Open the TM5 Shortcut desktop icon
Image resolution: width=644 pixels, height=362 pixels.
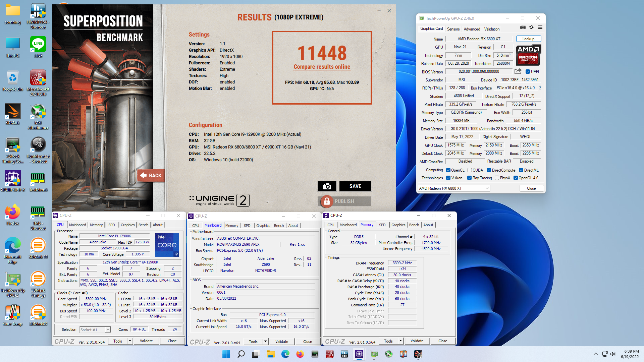[38, 217]
